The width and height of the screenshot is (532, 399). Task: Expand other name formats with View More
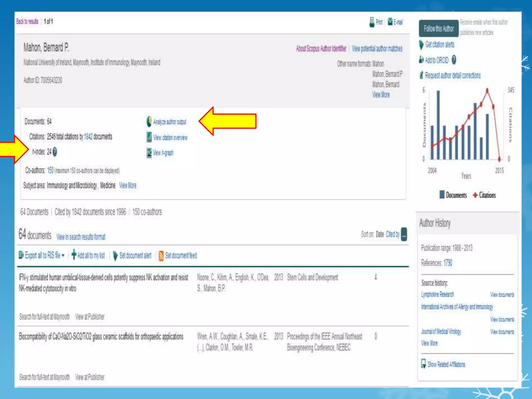(x=381, y=95)
